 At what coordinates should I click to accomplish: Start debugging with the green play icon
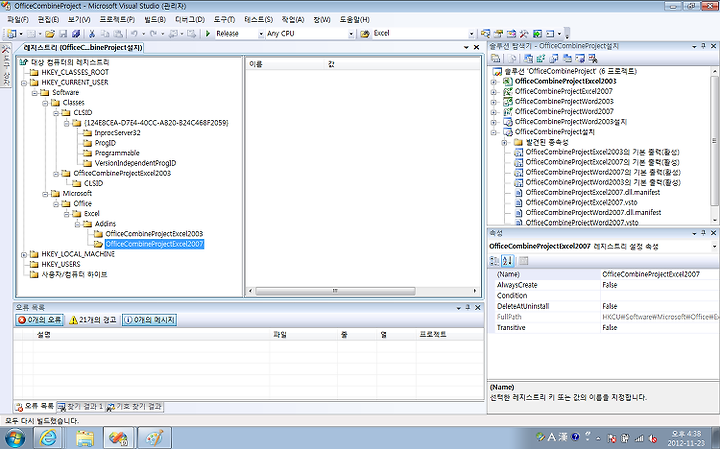click(x=208, y=34)
